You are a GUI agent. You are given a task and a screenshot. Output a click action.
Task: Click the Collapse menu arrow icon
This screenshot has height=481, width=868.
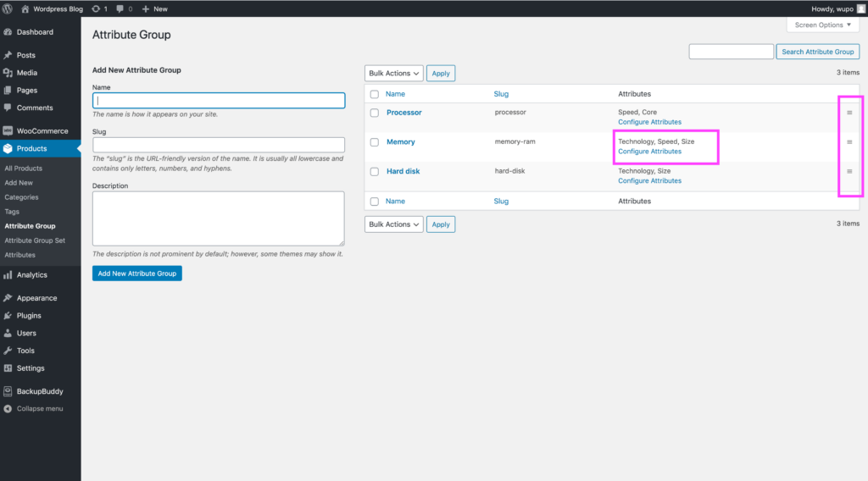tap(8, 409)
